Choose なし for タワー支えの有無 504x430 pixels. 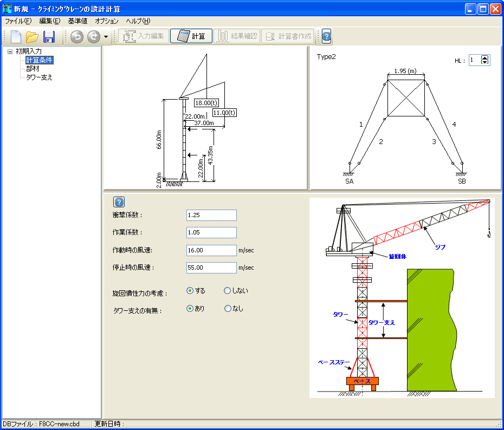click(228, 309)
